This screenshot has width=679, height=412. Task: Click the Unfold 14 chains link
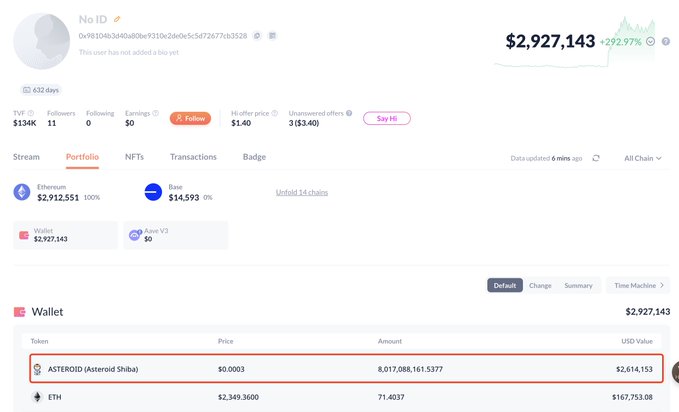pos(302,192)
